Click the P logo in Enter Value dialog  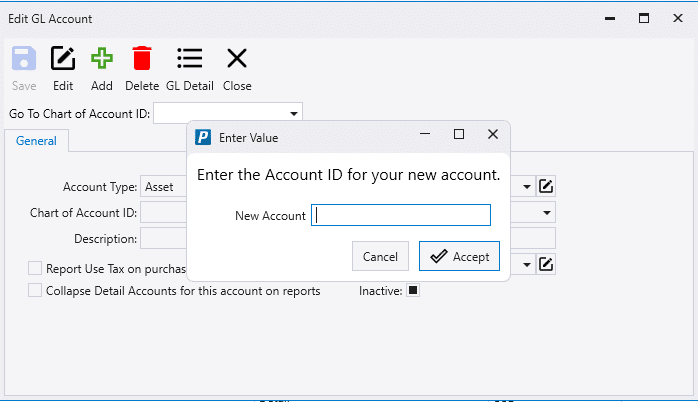tap(203, 137)
